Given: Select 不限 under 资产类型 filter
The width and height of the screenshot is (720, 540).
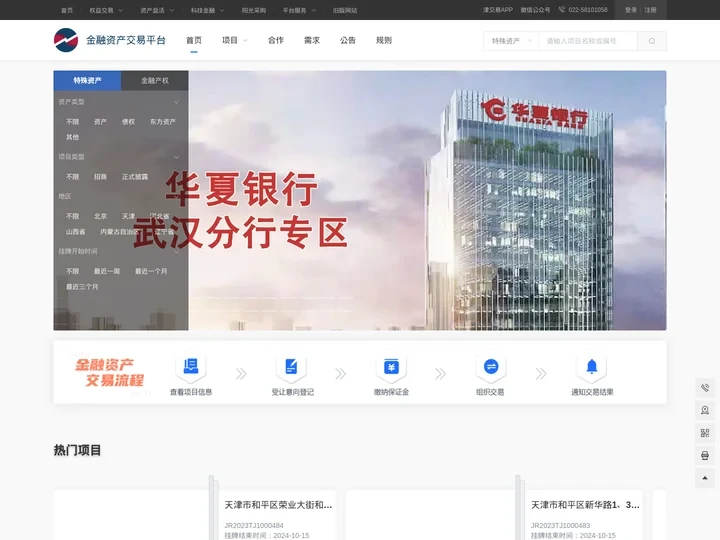Looking at the screenshot, I should point(73,122).
